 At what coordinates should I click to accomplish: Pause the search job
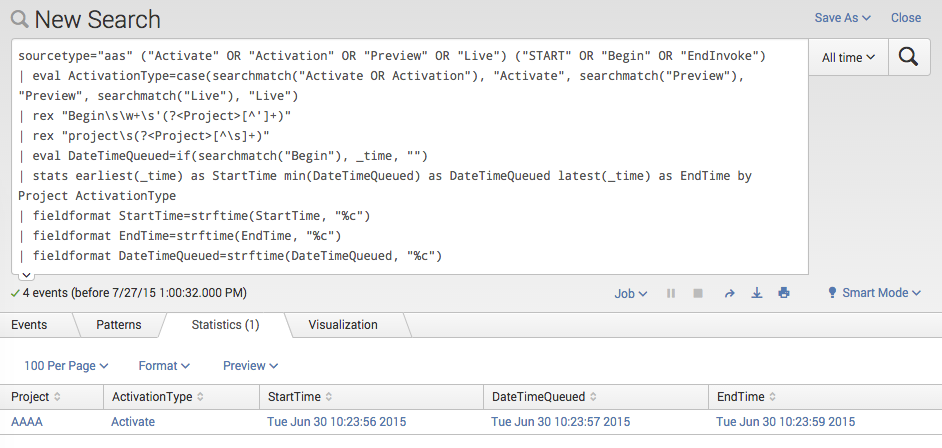(x=671, y=293)
